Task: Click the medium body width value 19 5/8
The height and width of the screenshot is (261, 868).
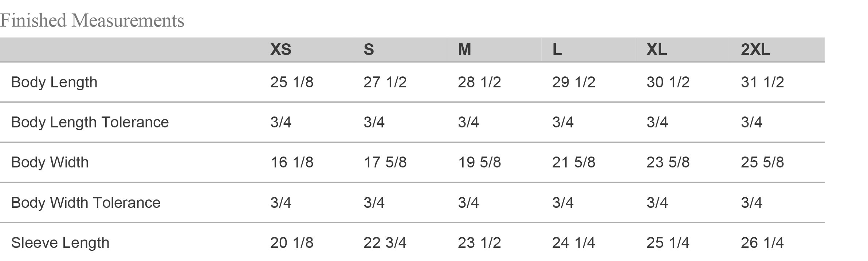Action: (x=479, y=162)
